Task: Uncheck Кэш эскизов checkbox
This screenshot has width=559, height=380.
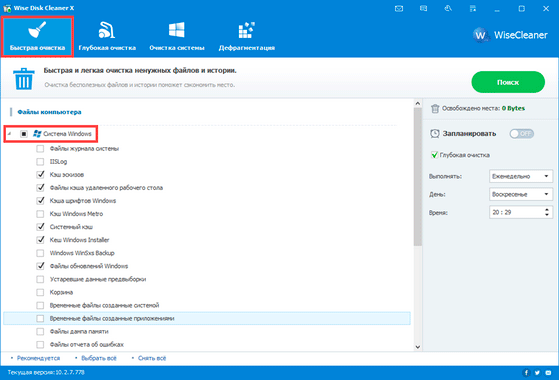Action: point(40,175)
